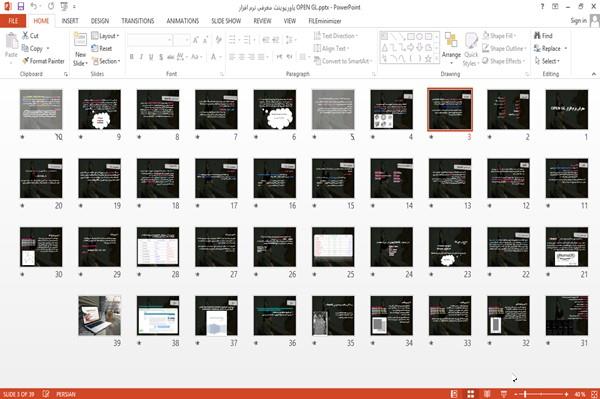The height and width of the screenshot is (399, 600).
Task: Click the Copy icon
Action: click(25, 48)
